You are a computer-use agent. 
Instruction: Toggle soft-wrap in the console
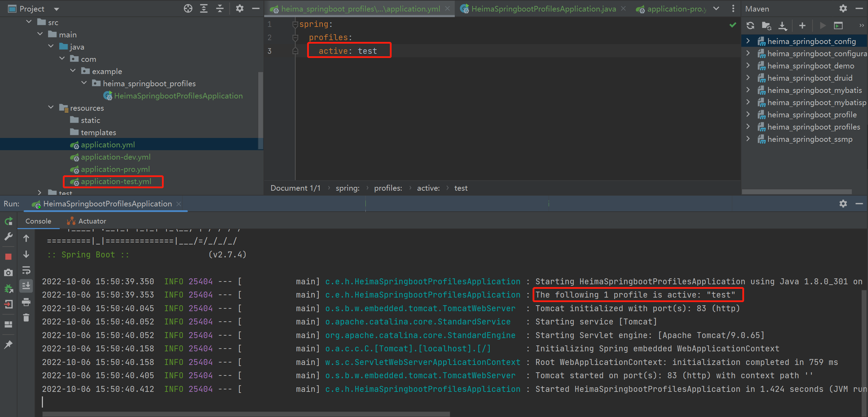pos(26,270)
